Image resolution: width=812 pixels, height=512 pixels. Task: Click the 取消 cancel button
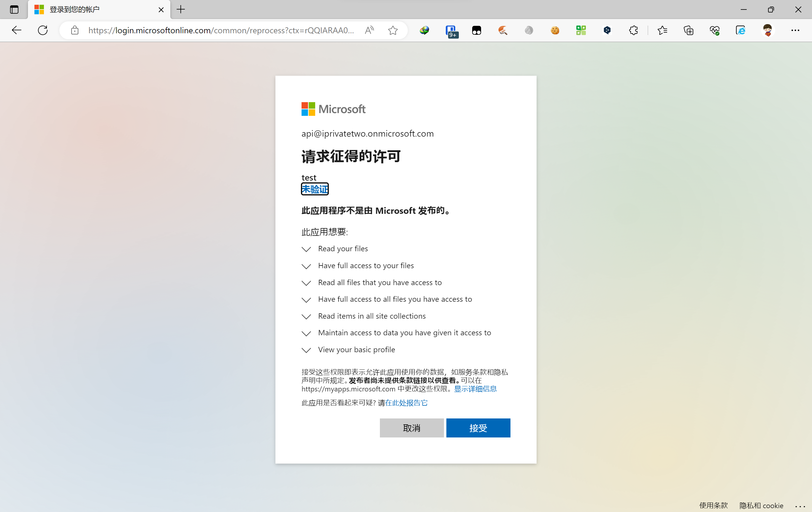click(412, 428)
